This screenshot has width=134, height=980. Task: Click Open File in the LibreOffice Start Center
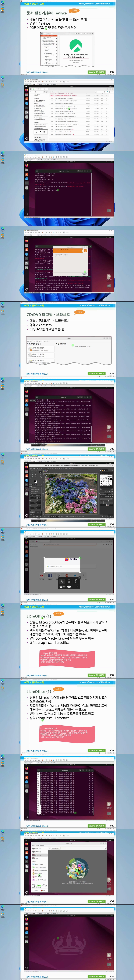click(x=37, y=849)
